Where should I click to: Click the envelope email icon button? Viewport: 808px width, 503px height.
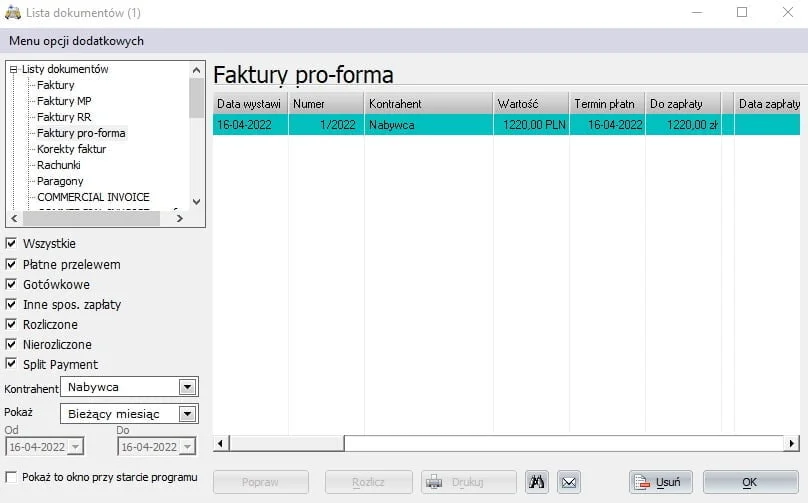pos(569,482)
